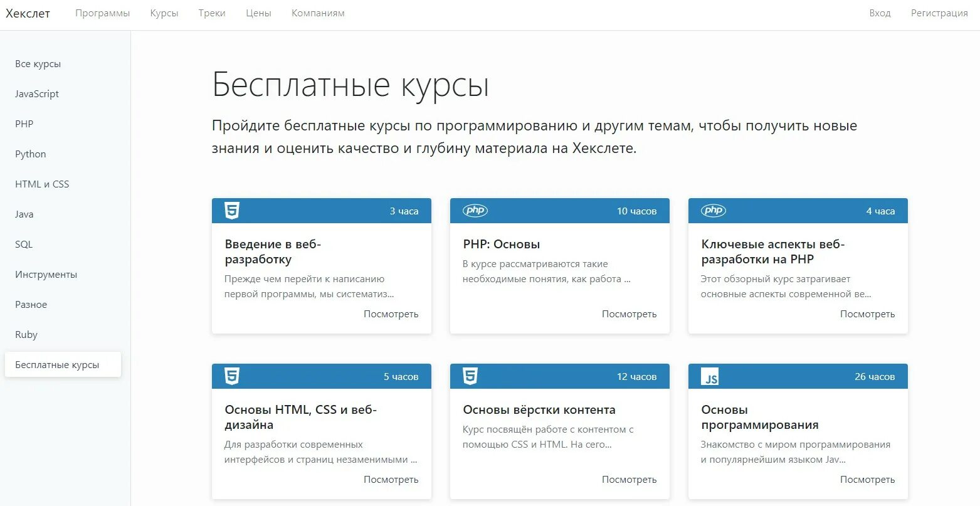Open Компаниям in the top navigation
Image resolution: width=980 pixels, height=506 pixels.
[318, 13]
